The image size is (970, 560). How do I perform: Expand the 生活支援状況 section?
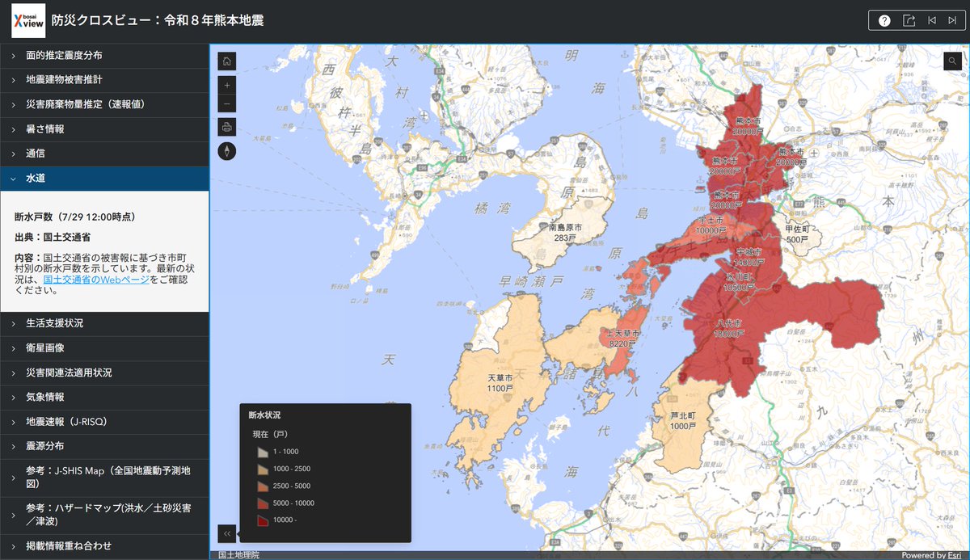[104, 323]
